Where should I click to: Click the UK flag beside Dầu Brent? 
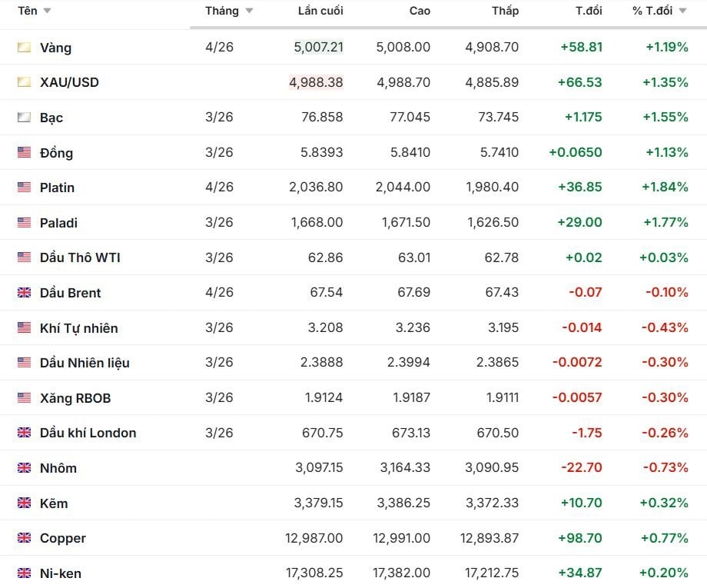click(x=25, y=293)
